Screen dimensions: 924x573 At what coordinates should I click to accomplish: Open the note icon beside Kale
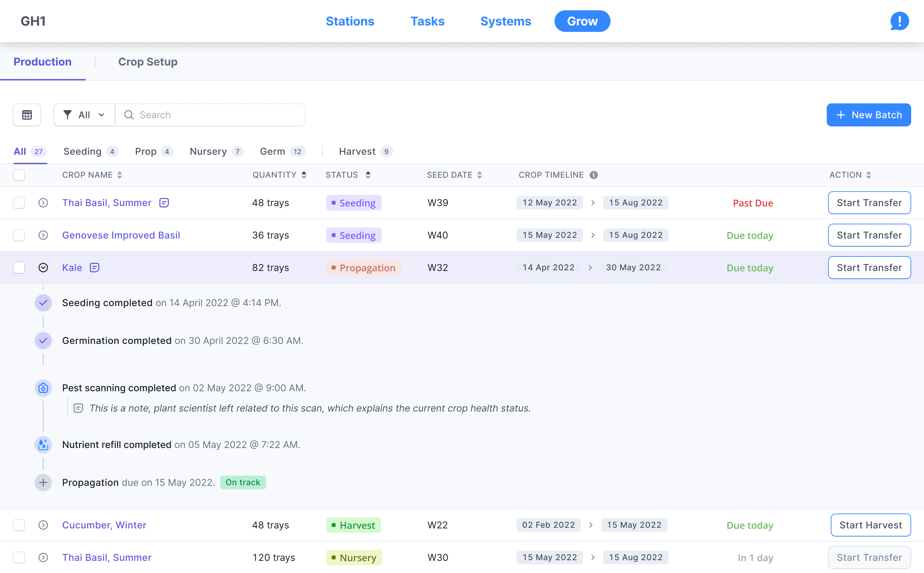pyautogui.click(x=94, y=268)
